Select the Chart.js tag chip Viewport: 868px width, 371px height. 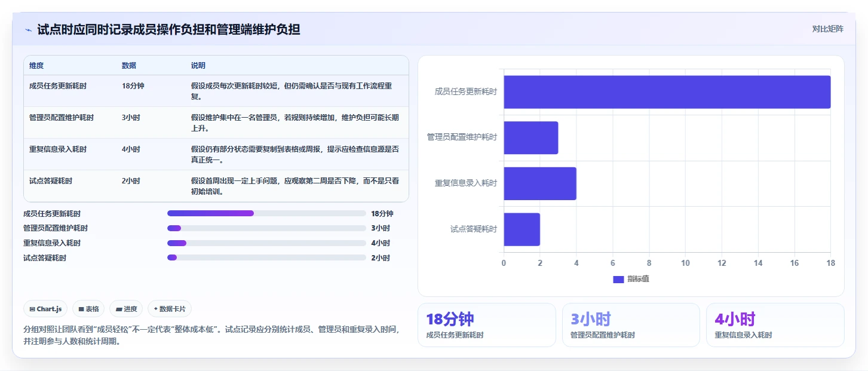point(46,309)
